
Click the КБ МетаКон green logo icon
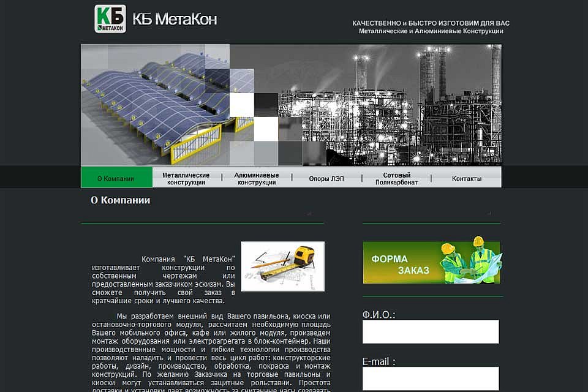point(110,19)
